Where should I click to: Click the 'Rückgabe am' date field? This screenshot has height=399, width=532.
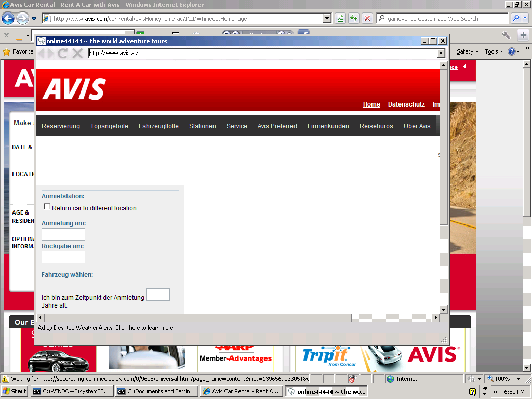(x=63, y=257)
